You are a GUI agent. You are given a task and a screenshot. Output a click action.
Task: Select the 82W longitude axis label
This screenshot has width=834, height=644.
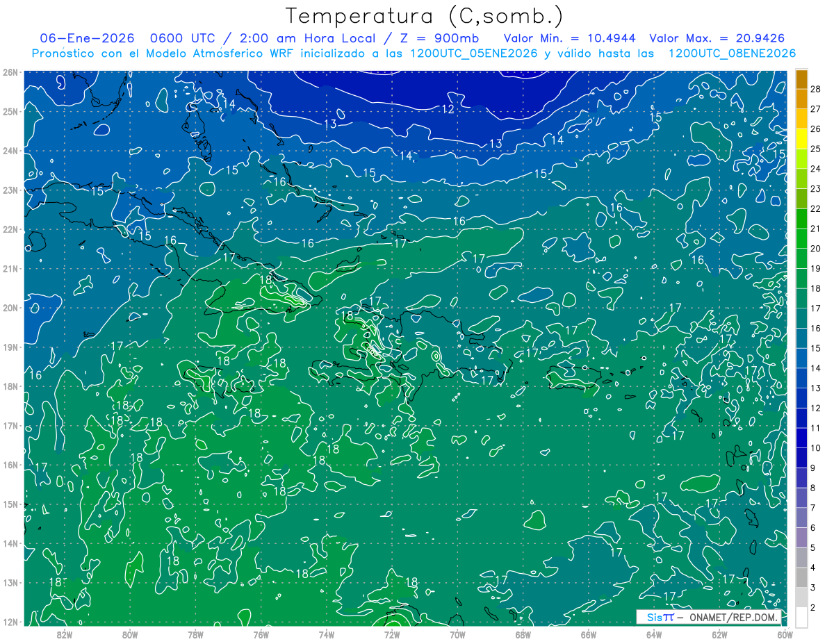[64, 634]
